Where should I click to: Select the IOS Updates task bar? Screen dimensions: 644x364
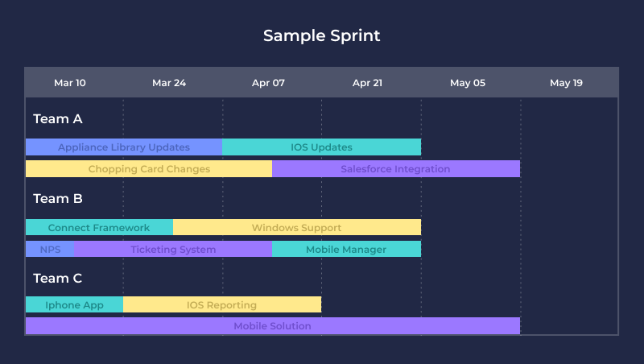point(321,147)
